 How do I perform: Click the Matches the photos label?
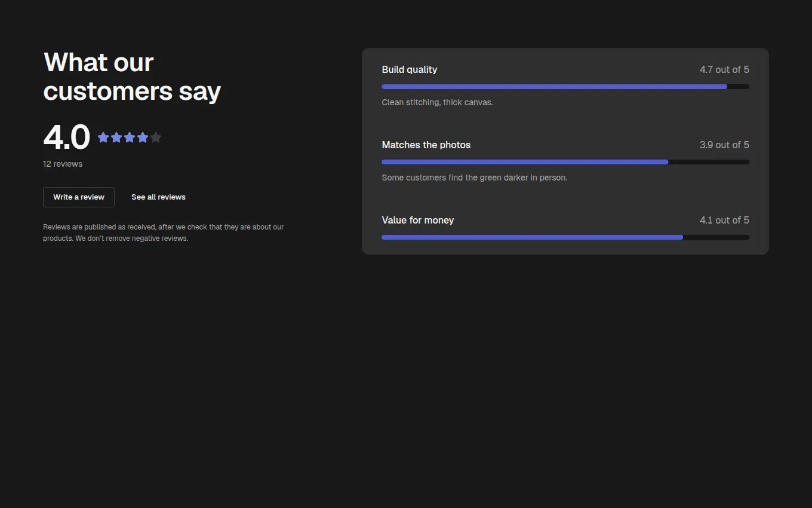(426, 145)
